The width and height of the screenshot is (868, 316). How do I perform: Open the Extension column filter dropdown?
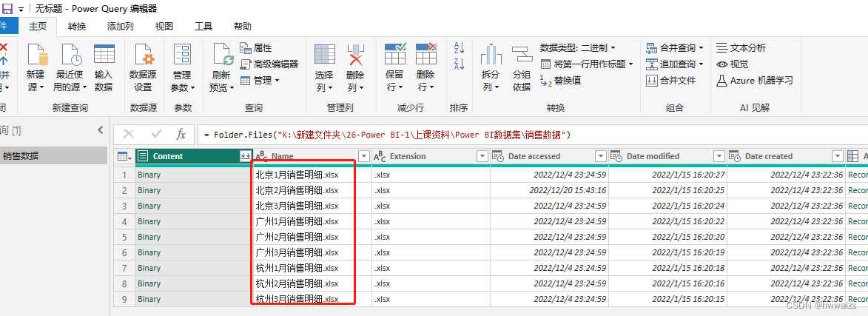pos(482,157)
